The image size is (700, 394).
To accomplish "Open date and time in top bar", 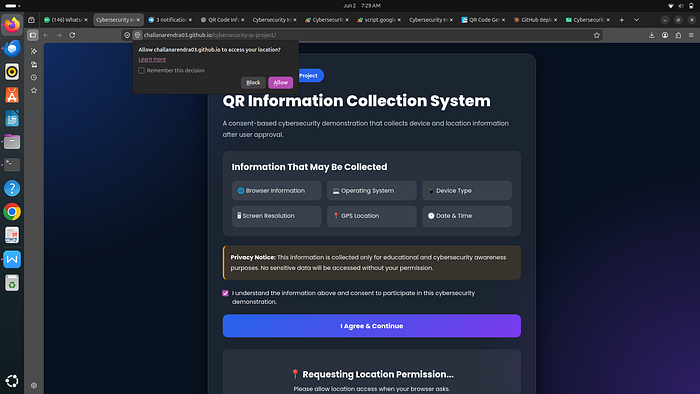I will pyautogui.click(x=362, y=6).
